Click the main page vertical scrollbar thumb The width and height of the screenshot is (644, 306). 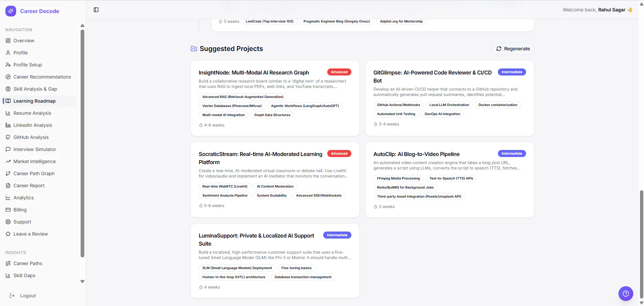pyautogui.click(x=641, y=244)
